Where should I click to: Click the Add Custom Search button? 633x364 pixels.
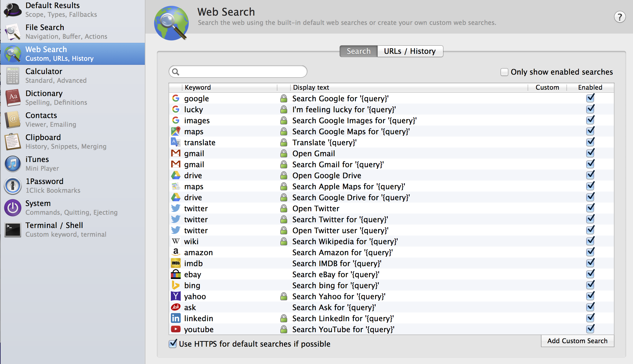point(577,341)
